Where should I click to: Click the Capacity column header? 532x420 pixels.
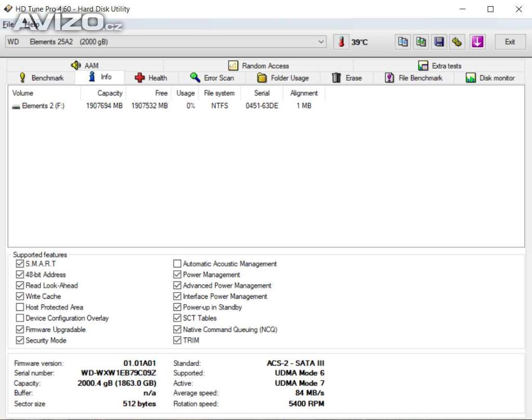(x=103, y=93)
